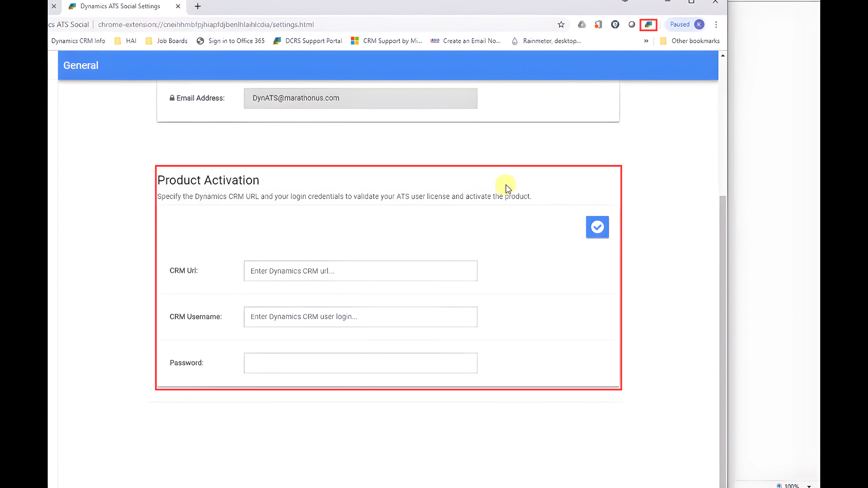Click the blue checkmark validate button
This screenshot has width=868, height=488.
[597, 227]
